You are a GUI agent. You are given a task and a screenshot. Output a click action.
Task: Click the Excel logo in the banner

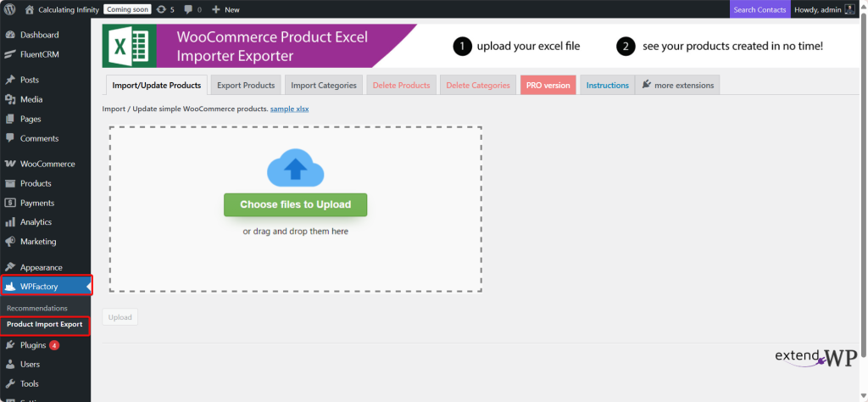click(130, 46)
